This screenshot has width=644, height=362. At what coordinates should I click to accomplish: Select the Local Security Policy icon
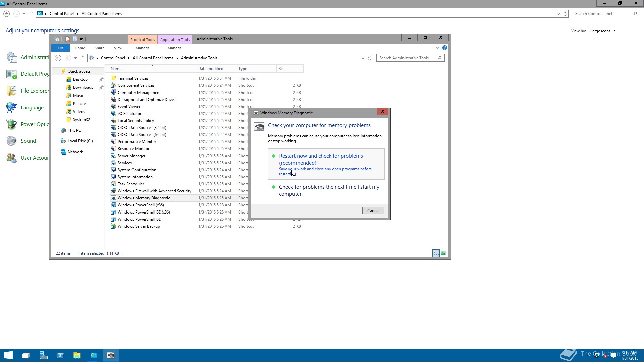coord(113,121)
